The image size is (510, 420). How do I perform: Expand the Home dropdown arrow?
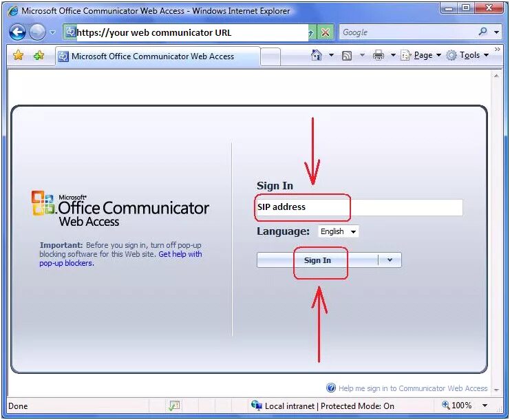pyautogui.click(x=331, y=55)
